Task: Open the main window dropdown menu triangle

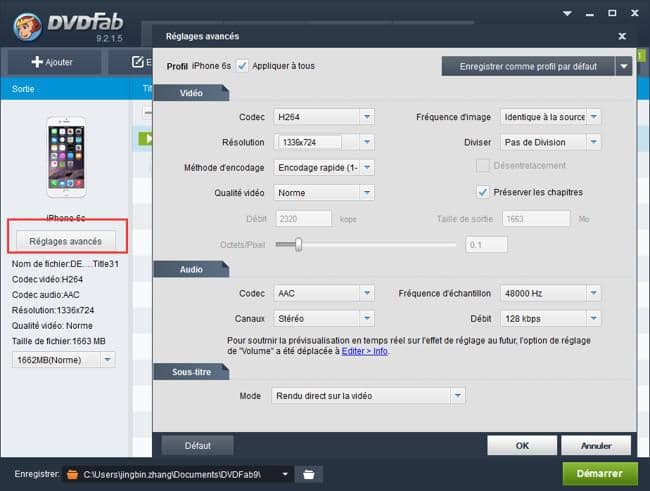Action: tap(567, 13)
